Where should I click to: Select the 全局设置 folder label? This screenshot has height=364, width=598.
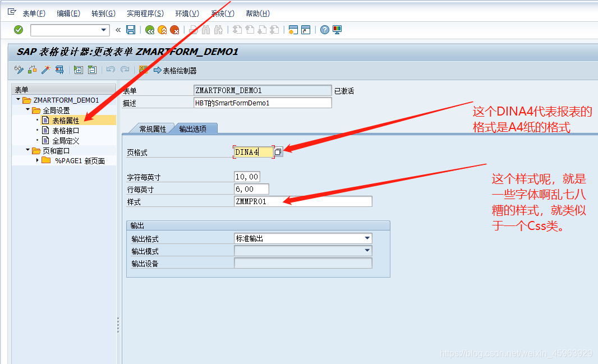(56, 110)
